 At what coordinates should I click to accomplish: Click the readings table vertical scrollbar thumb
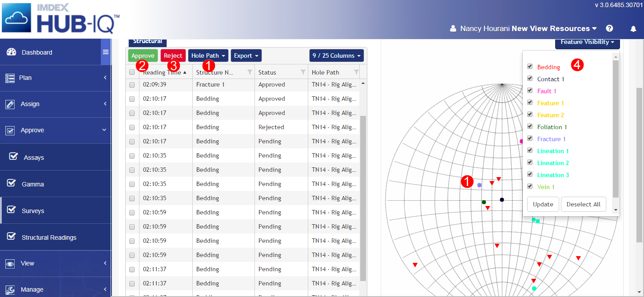363,198
